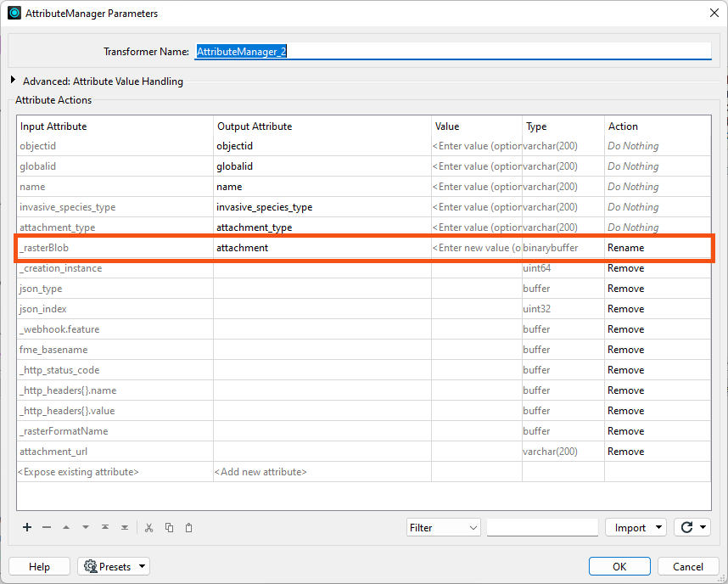The width and height of the screenshot is (728, 584).
Task: Open the Filter type combo box
Action: [x=443, y=527]
